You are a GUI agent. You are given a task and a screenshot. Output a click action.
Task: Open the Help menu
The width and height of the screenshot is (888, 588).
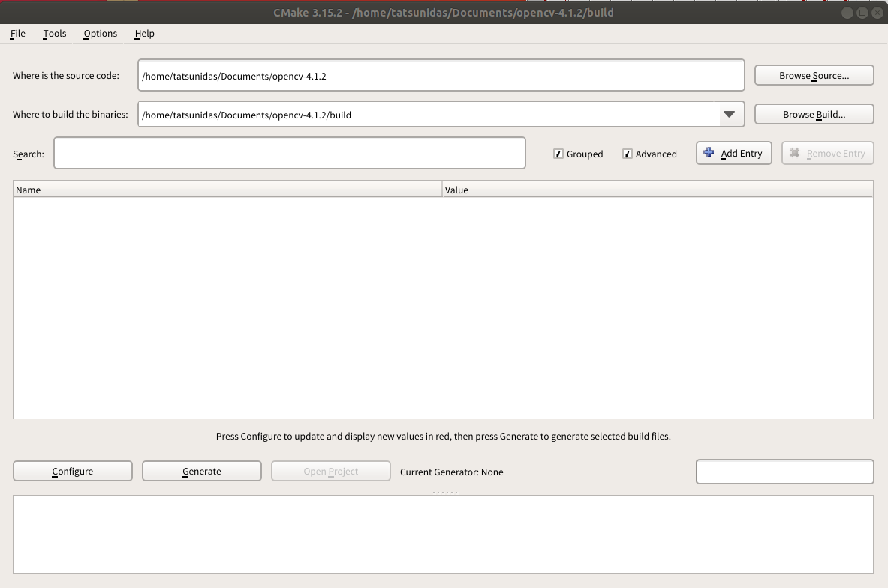coord(144,34)
